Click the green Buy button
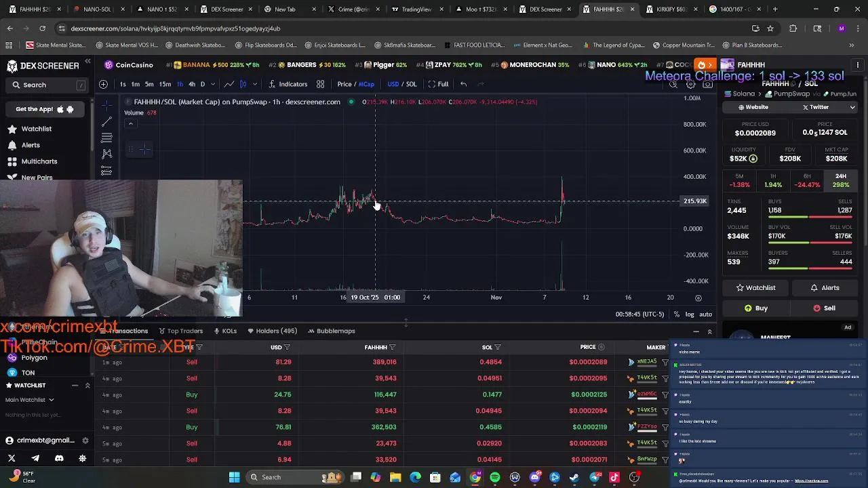 tap(755, 308)
